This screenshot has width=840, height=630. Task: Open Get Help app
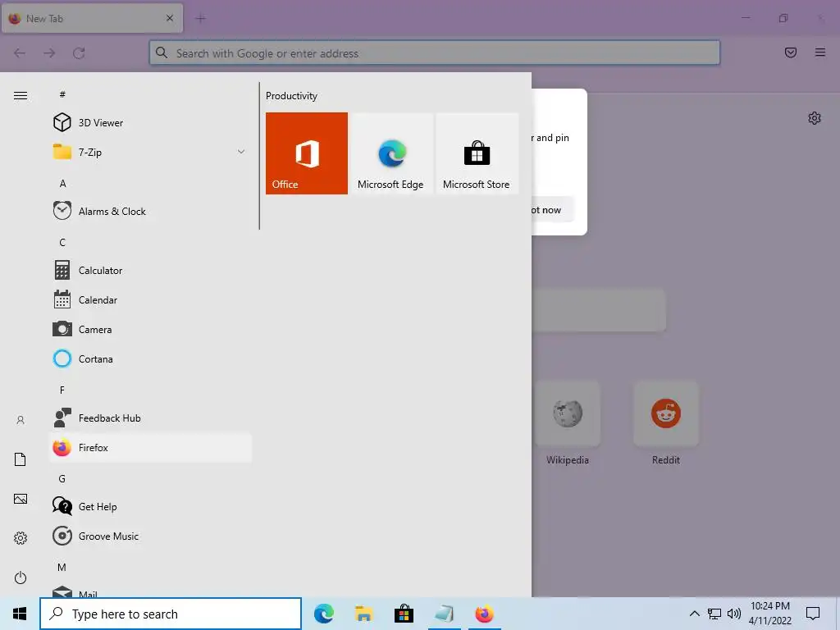click(151, 506)
